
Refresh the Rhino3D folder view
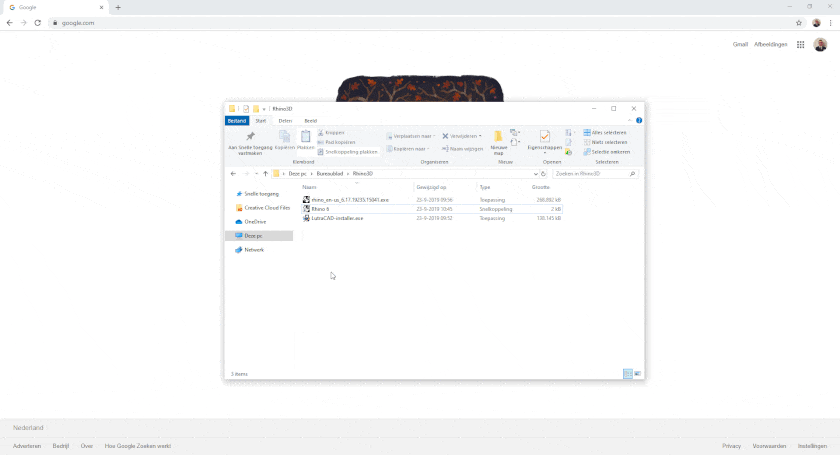tap(543, 174)
